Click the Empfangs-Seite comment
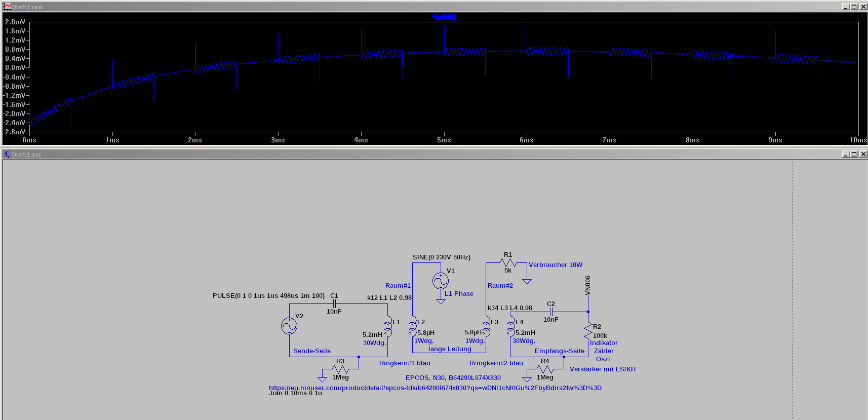This screenshot has height=420, width=868. pyautogui.click(x=560, y=351)
